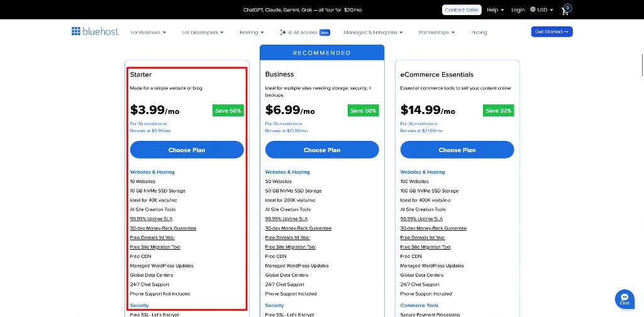Click the Save 60% badge

tap(228, 111)
